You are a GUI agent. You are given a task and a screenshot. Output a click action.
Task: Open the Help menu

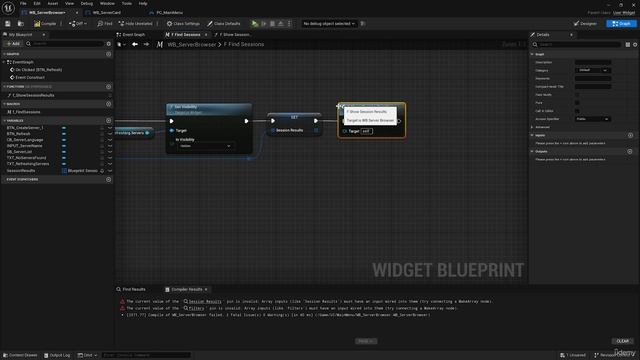click(143, 3)
